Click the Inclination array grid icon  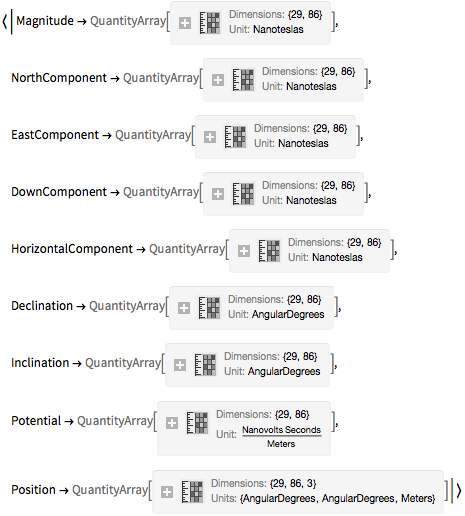205,365
